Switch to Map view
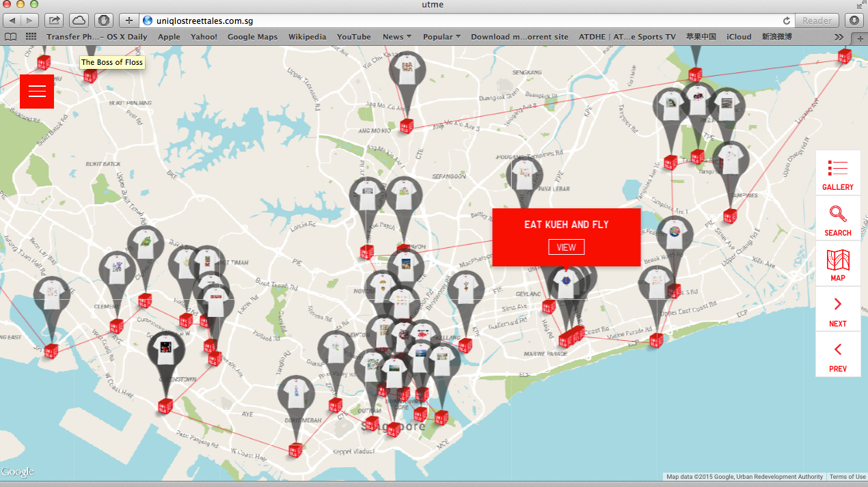 838,264
